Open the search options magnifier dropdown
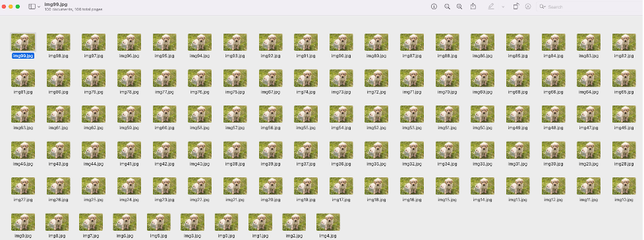The height and width of the screenshot is (240, 644). point(542,7)
